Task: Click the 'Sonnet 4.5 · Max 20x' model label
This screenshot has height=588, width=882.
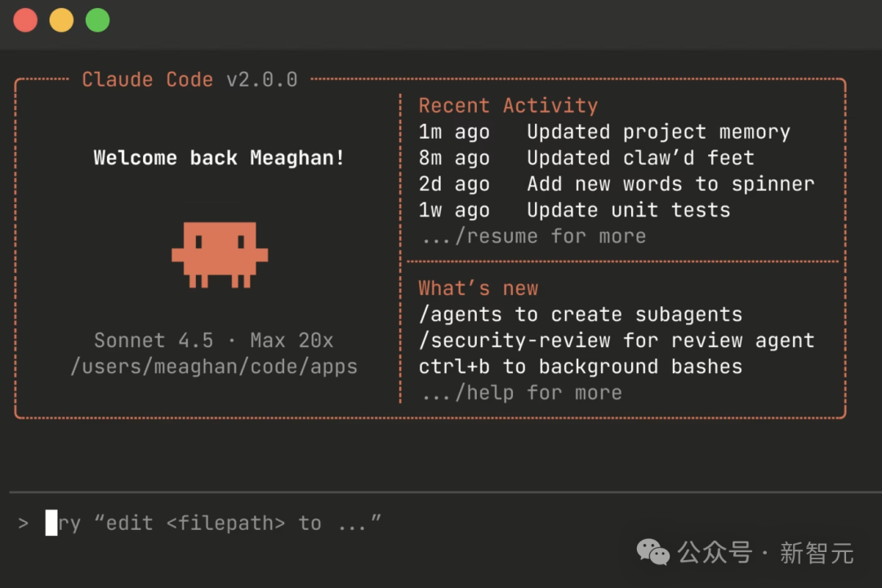Action: click(x=213, y=341)
